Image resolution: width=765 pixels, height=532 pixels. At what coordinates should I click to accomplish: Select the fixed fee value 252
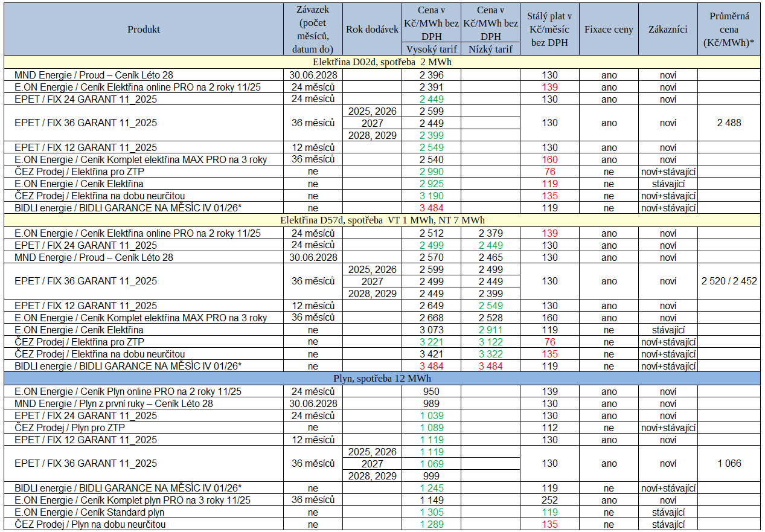pos(549,500)
